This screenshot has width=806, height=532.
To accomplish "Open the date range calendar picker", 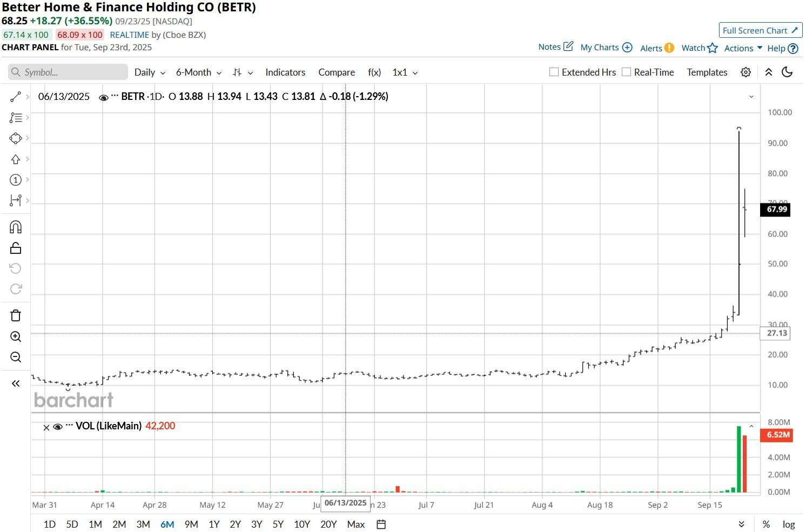I will [381, 524].
